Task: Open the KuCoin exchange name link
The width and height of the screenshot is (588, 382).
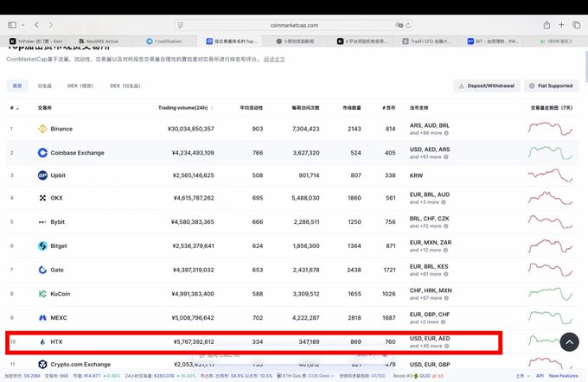Action: (x=61, y=294)
